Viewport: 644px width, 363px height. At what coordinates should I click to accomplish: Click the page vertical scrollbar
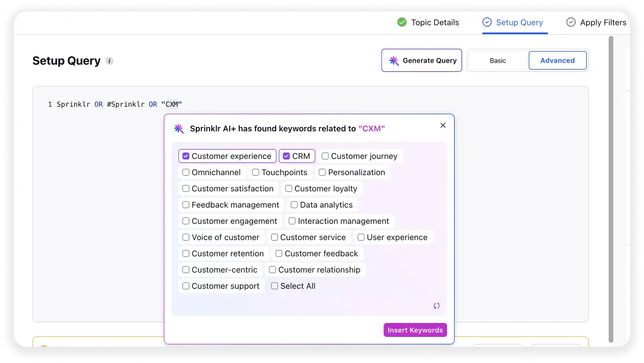tap(611, 189)
